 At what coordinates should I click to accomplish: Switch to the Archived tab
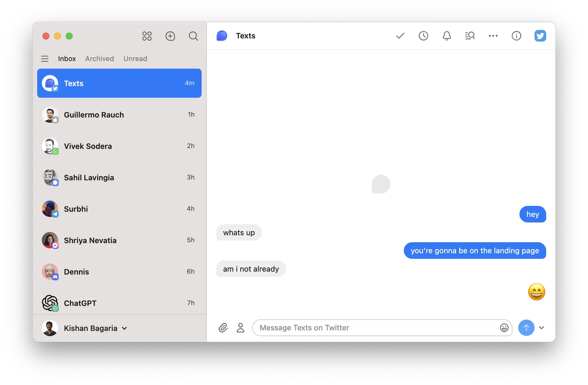click(x=99, y=59)
